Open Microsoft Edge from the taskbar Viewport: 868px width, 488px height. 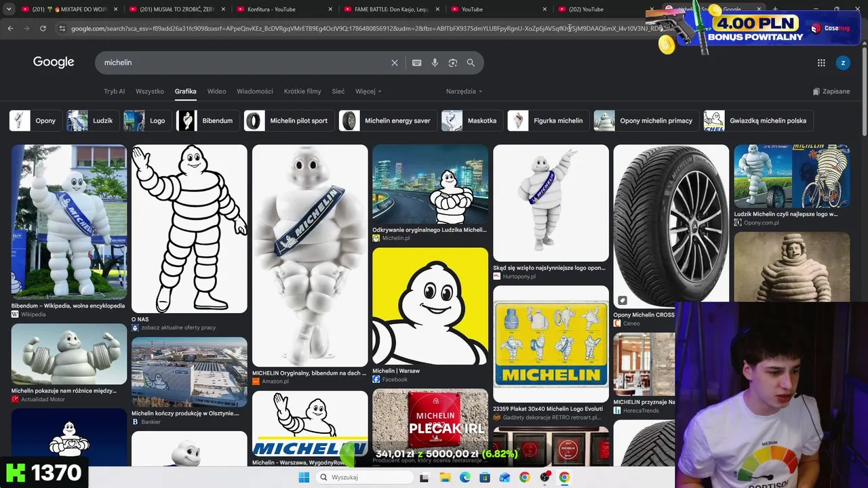coord(465,478)
